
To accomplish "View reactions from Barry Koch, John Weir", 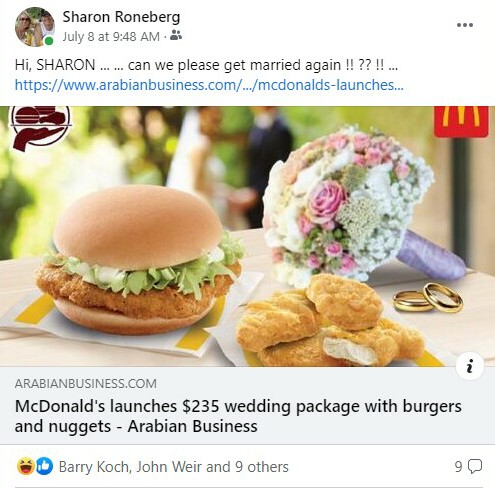I will point(173,467).
